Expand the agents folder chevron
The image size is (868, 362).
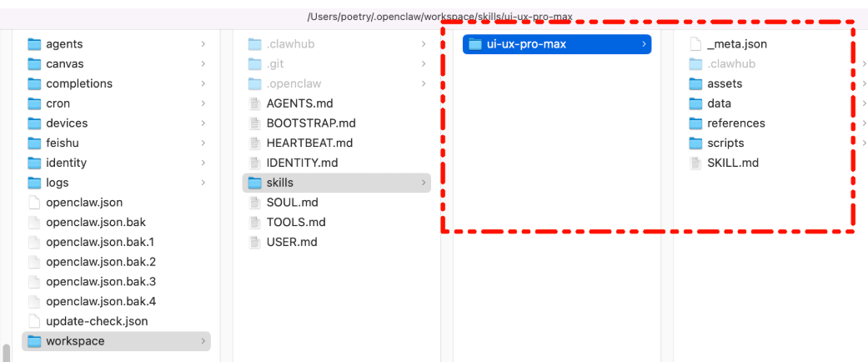[x=203, y=44]
